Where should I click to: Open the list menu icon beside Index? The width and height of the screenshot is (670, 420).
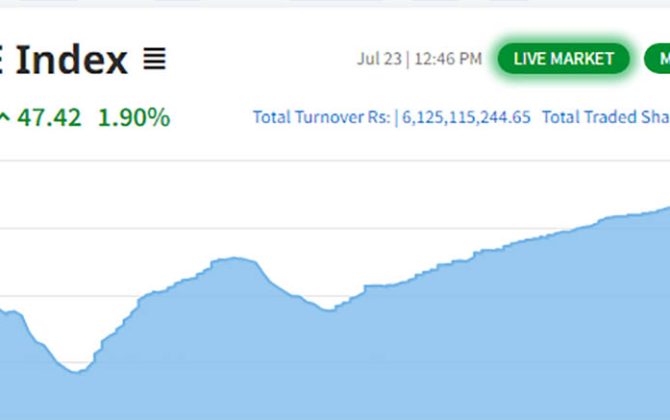(x=154, y=60)
